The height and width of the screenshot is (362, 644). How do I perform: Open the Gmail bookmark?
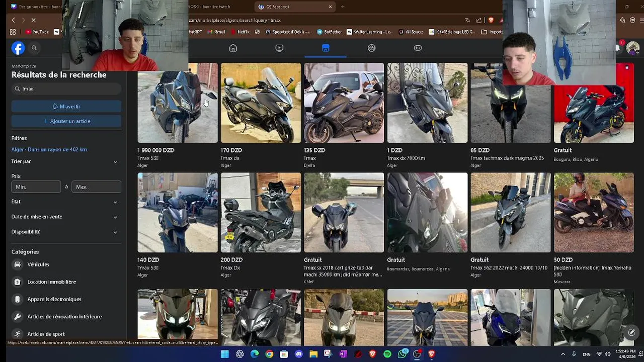pos(216,32)
